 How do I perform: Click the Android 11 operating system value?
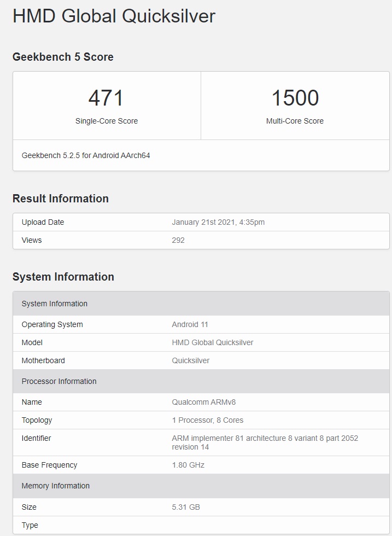coord(190,324)
